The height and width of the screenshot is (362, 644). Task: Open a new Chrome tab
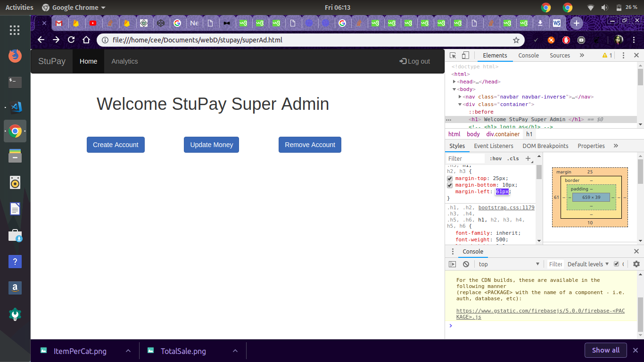pos(576,23)
